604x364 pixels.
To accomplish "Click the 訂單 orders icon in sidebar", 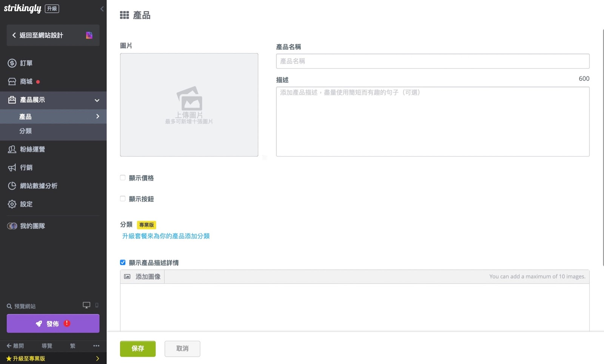I will (x=12, y=63).
